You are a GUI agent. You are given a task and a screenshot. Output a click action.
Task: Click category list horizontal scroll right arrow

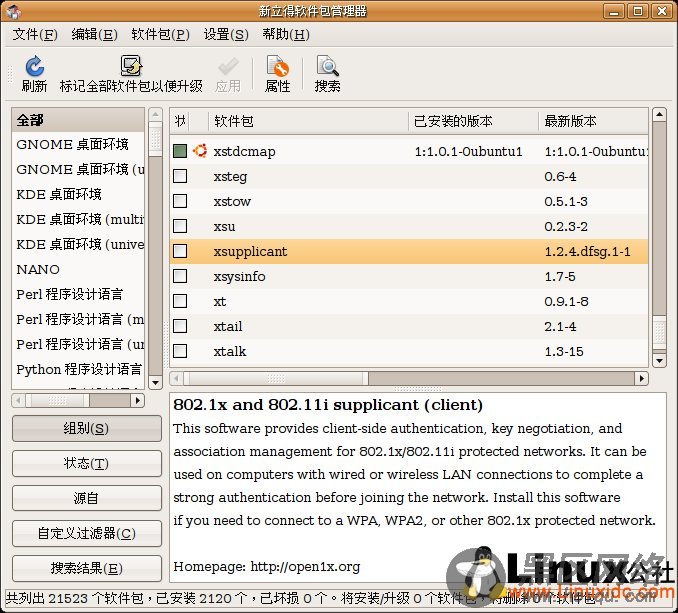[138, 401]
